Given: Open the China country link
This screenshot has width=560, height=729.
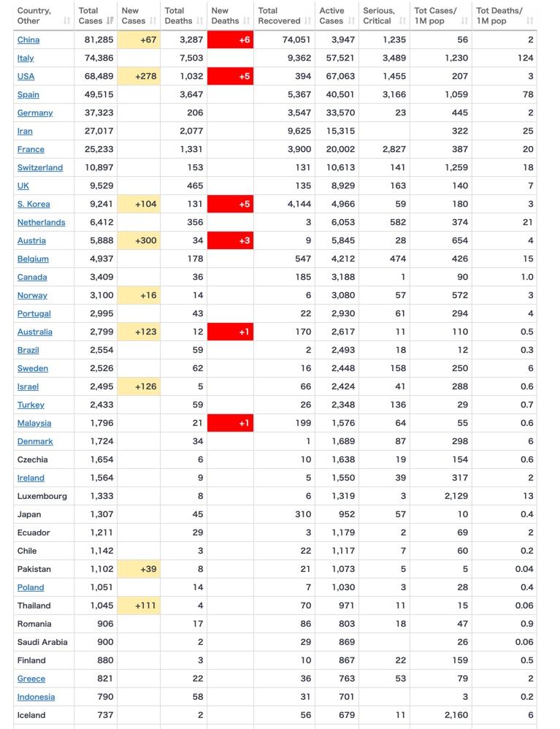Looking at the screenshot, I should coord(28,40).
